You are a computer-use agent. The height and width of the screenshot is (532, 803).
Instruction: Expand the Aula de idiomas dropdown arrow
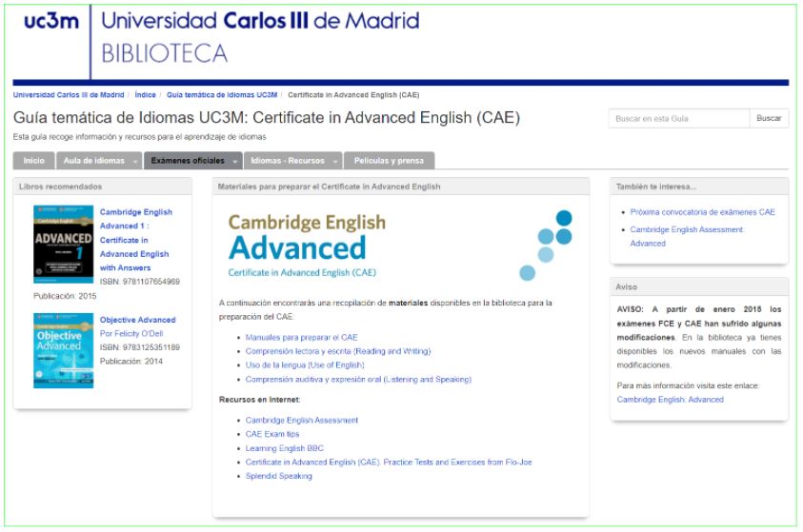pos(135,161)
